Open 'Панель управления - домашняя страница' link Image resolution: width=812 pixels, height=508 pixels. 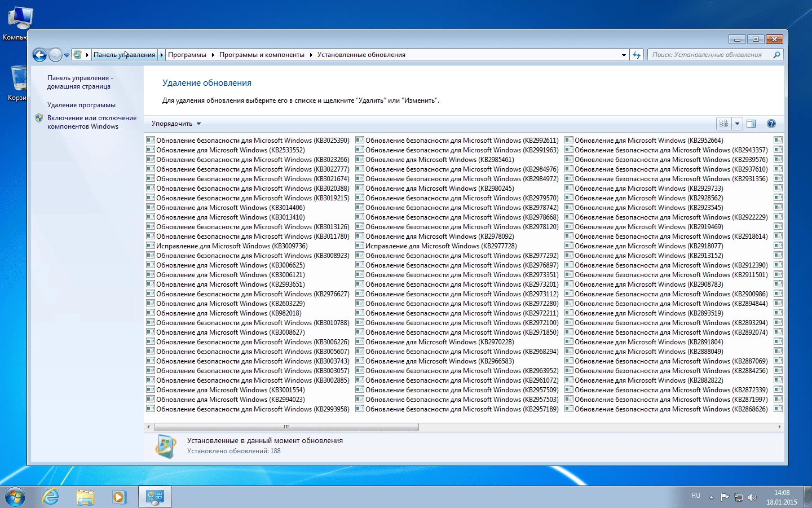click(x=80, y=82)
